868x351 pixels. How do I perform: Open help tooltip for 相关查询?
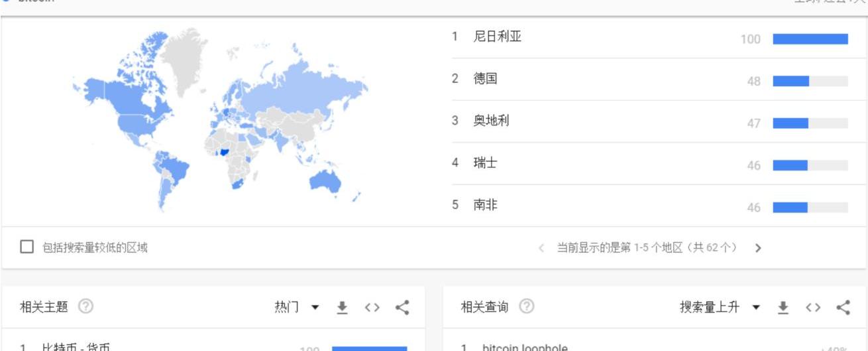pos(527,307)
